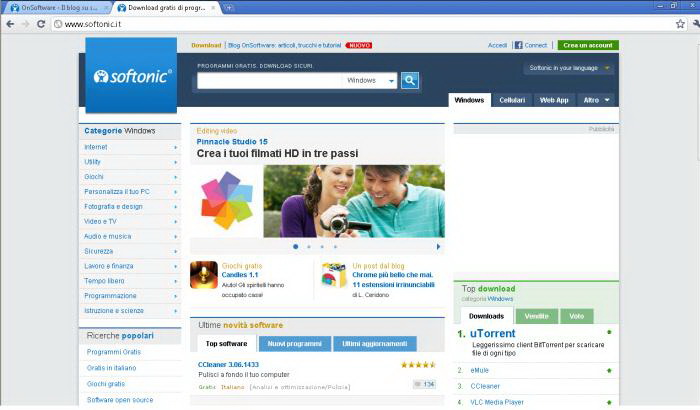This screenshot has height=410, width=700.
Task: Switch to the Cellulari tab
Action: pos(512,100)
